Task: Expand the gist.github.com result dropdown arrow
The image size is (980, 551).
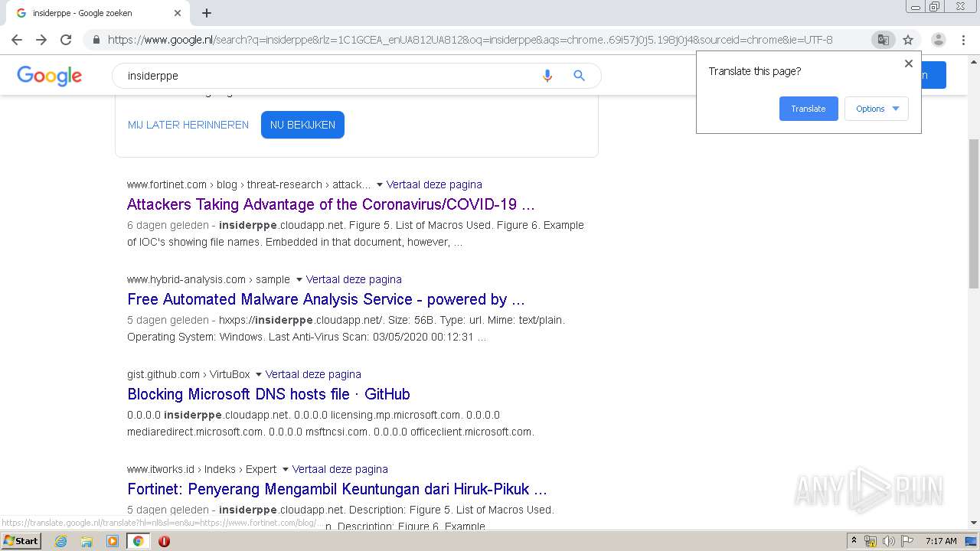Action: [258, 374]
